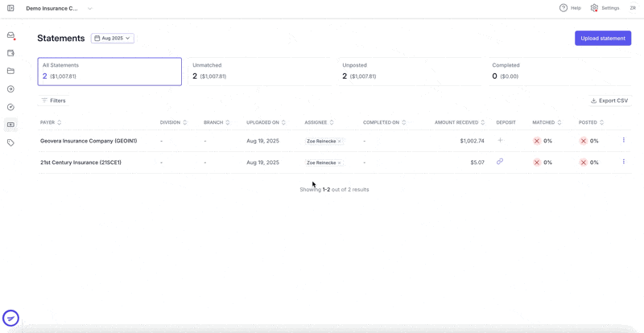Click the Statements page heading
Image resolution: width=644 pixels, height=333 pixels.
tap(61, 38)
